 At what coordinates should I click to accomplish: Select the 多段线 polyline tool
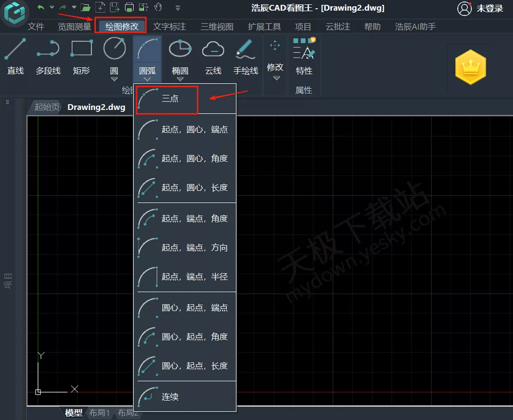click(x=48, y=56)
